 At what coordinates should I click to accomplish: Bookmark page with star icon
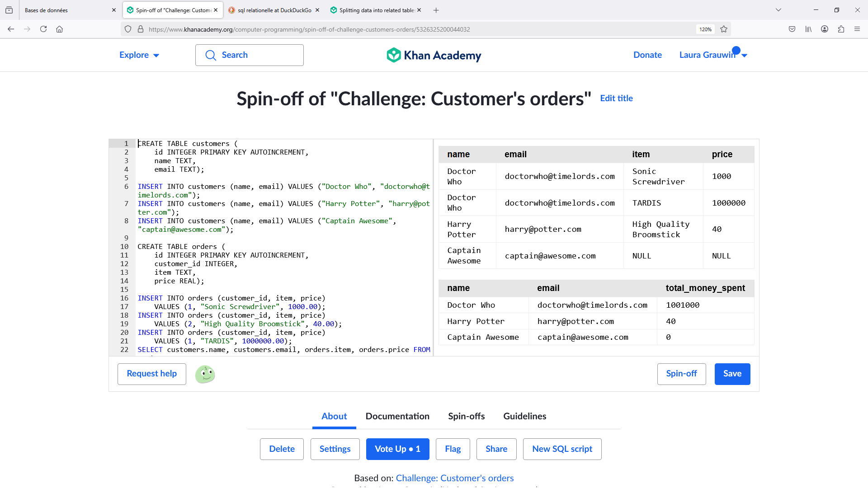[724, 29]
